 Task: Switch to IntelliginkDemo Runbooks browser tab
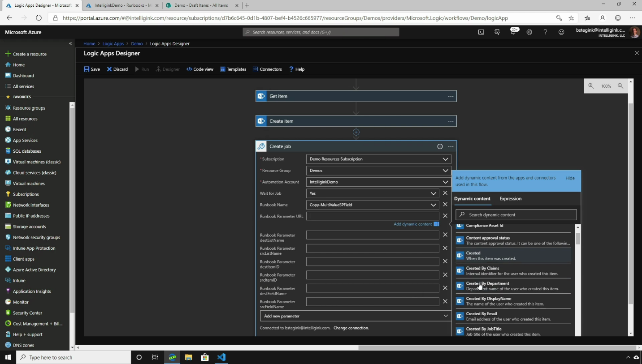pyautogui.click(x=121, y=5)
